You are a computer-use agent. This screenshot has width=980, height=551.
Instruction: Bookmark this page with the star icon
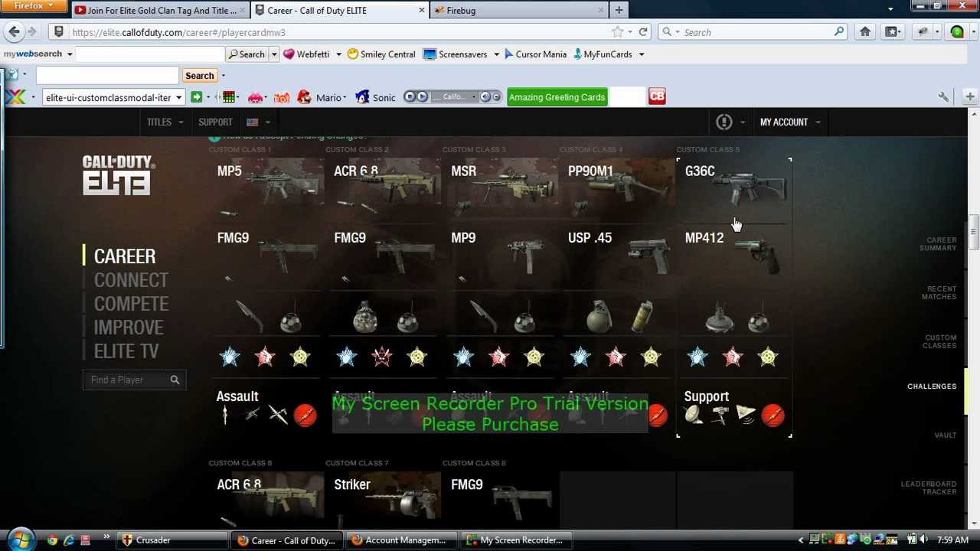pyautogui.click(x=617, y=32)
